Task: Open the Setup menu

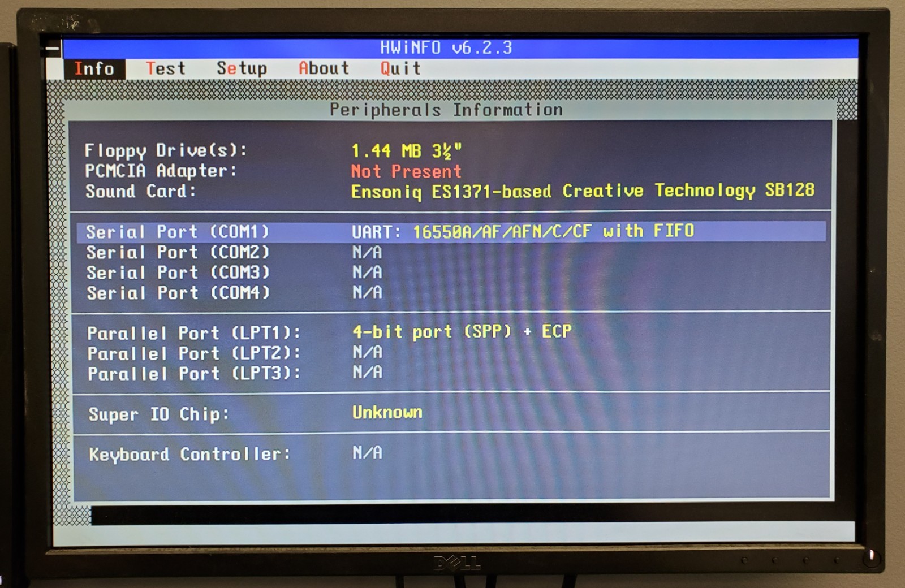Action: point(242,68)
